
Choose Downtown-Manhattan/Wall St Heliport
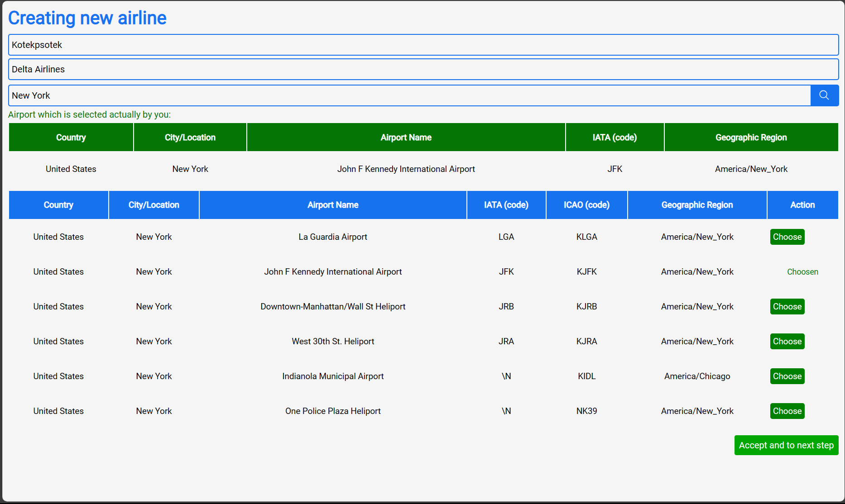[x=787, y=307]
